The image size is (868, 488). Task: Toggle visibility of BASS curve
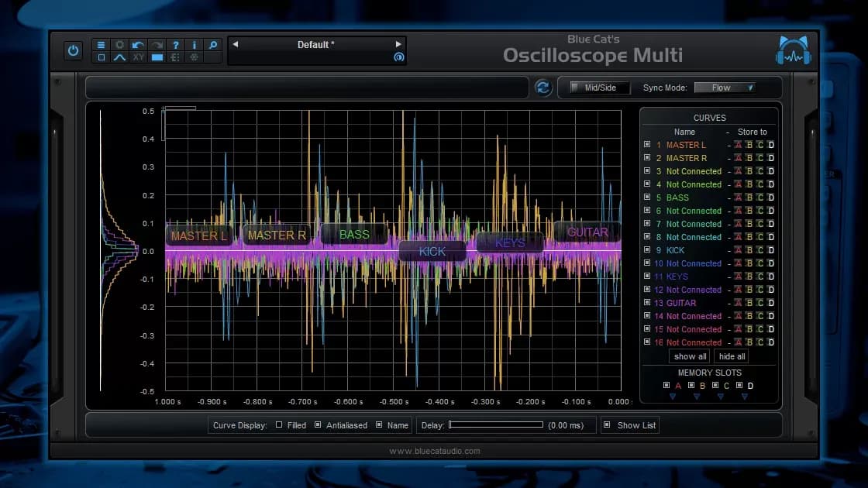pyautogui.click(x=647, y=197)
